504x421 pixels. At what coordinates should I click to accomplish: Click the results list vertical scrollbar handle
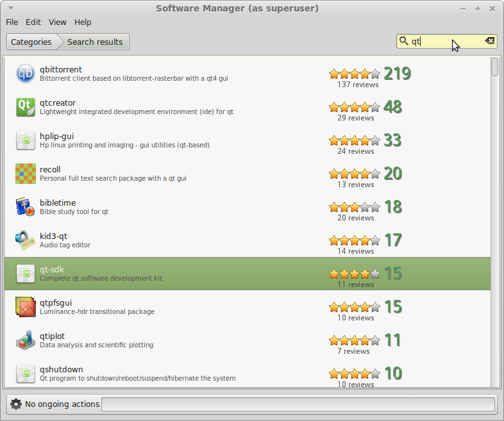[x=495, y=67]
